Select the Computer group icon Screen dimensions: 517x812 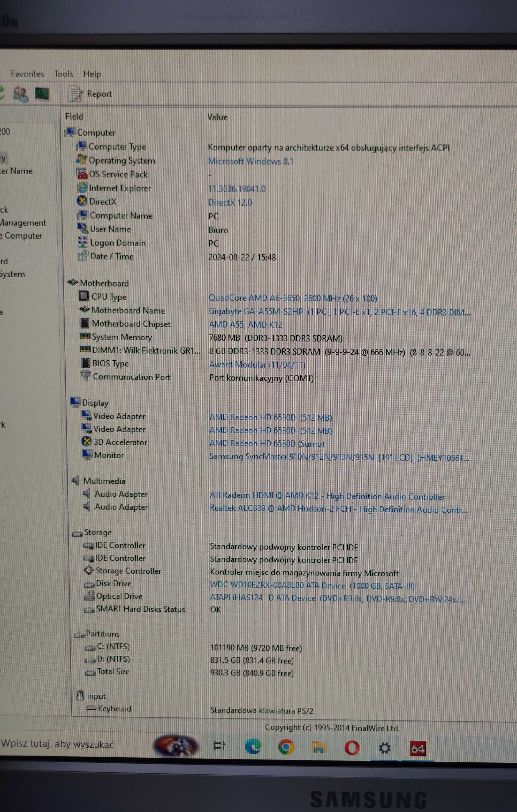pos(70,133)
